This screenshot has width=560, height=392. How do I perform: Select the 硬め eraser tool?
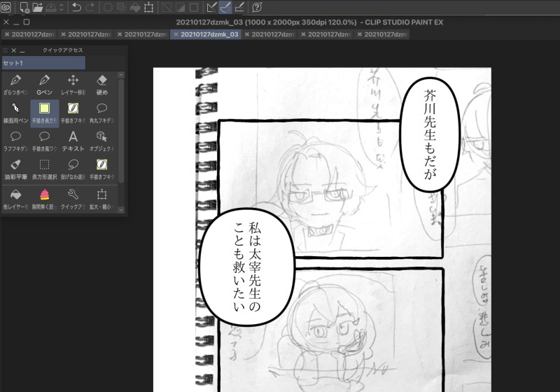(x=101, y=85)
